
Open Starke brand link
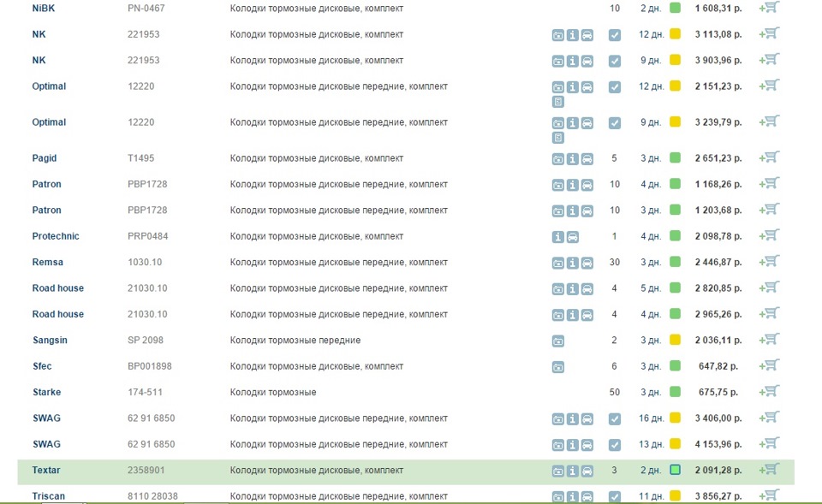tap(46, 392)
